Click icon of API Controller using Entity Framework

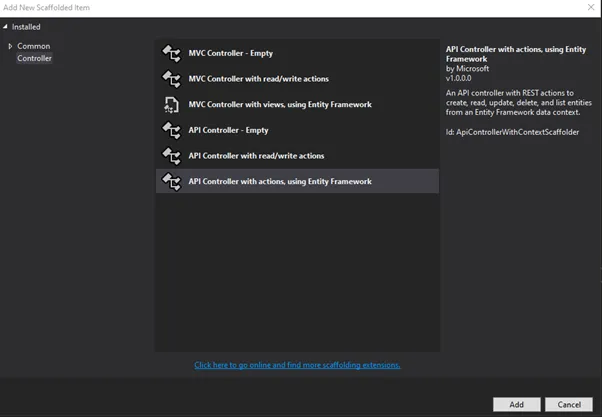pos(171,181)
